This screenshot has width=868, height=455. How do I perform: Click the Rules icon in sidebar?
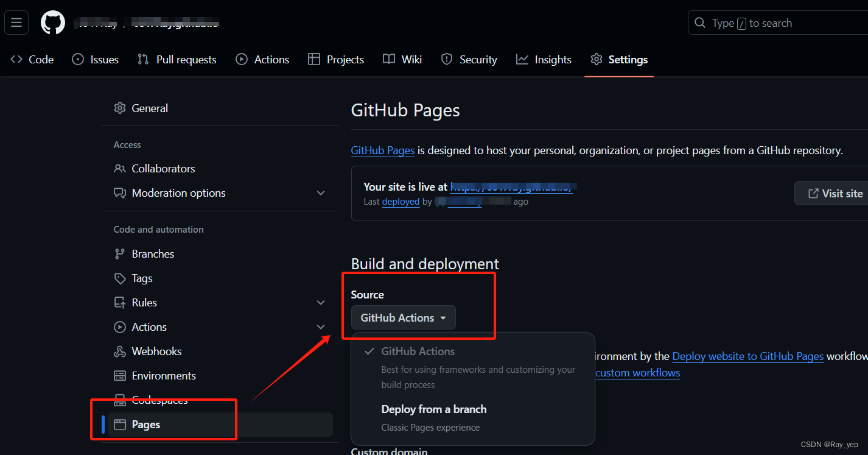point(120,302)
